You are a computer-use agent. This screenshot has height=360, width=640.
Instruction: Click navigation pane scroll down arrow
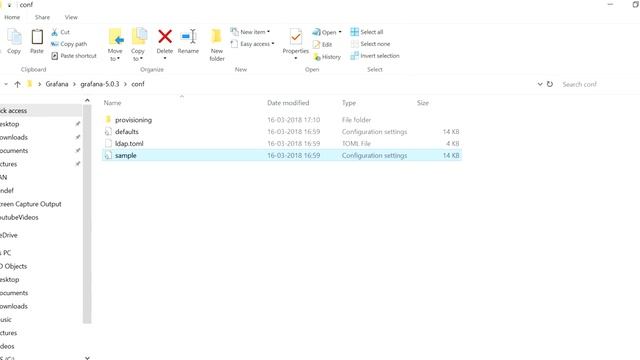pyautogui.click(x=87, y=358)
